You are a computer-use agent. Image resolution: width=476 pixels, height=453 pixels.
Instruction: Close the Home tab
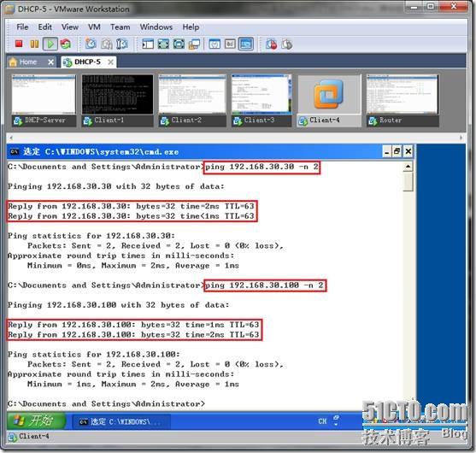point(51,62)
